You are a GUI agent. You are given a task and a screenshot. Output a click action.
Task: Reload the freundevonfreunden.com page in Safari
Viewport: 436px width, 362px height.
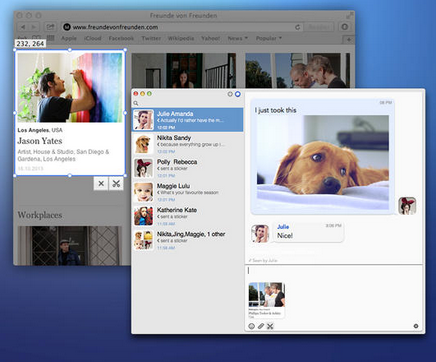click(x=297, y=27)
